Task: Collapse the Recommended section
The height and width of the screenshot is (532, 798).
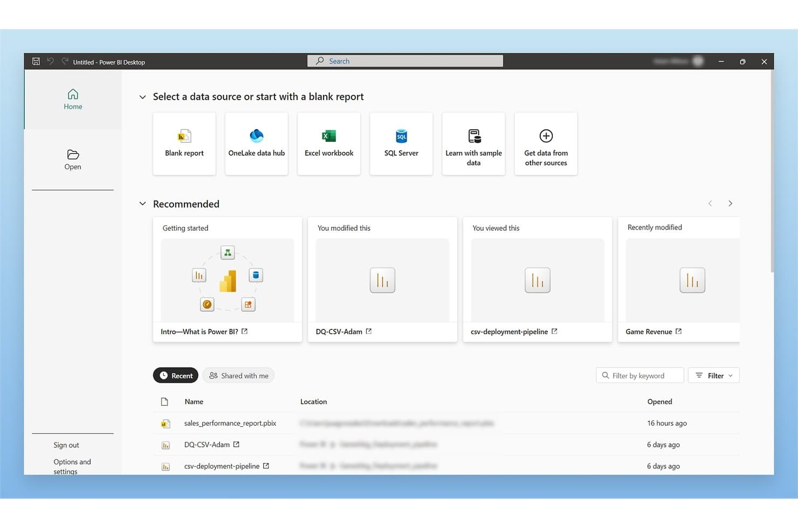Action: click(142, 204)
